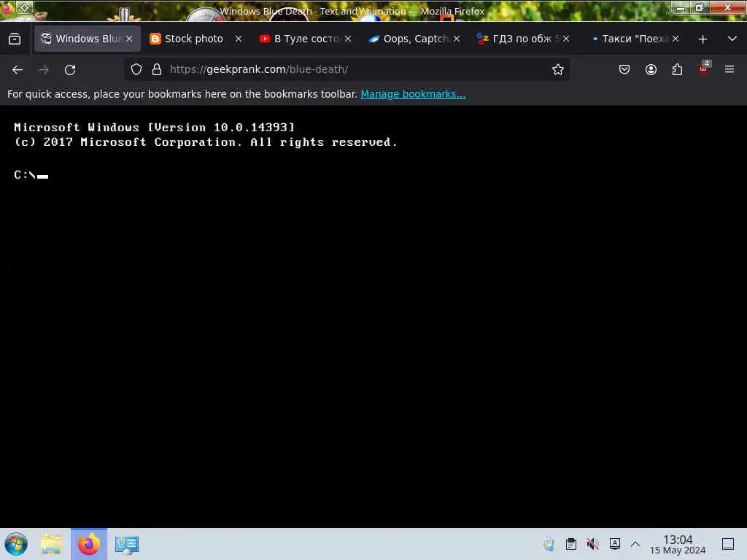Close the Stock photo tab
This screenshot has width=747, height=560.
coord(239,39)
